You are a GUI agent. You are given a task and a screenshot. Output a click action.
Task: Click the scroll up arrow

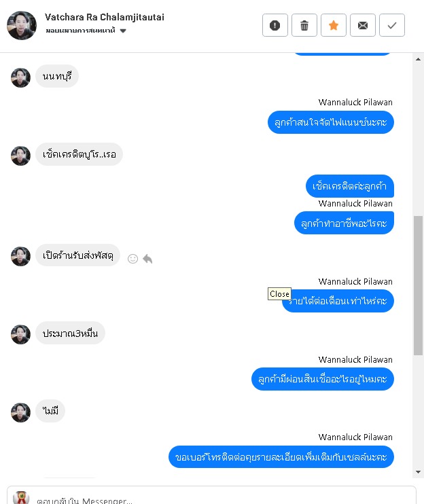[418, 59]
